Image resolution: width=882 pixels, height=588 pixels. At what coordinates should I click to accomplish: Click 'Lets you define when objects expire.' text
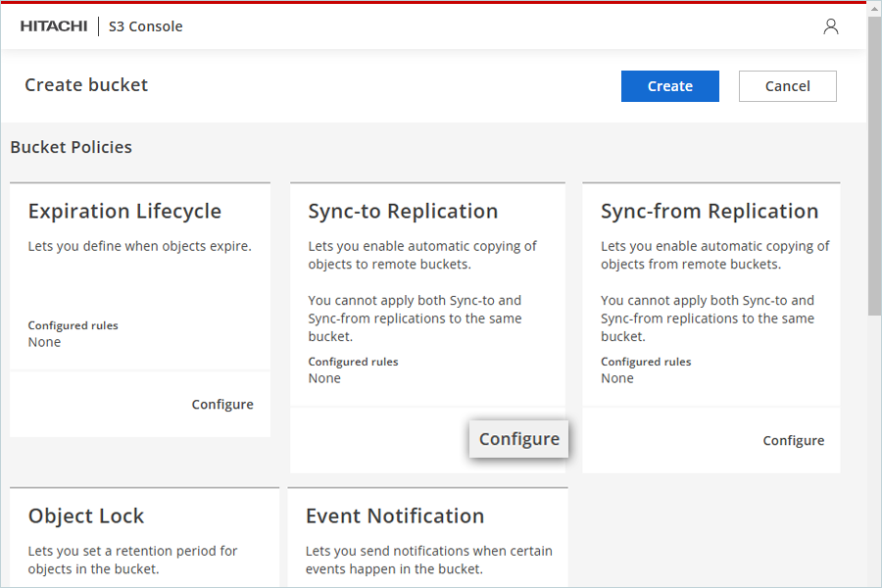[x=139, y=246]
